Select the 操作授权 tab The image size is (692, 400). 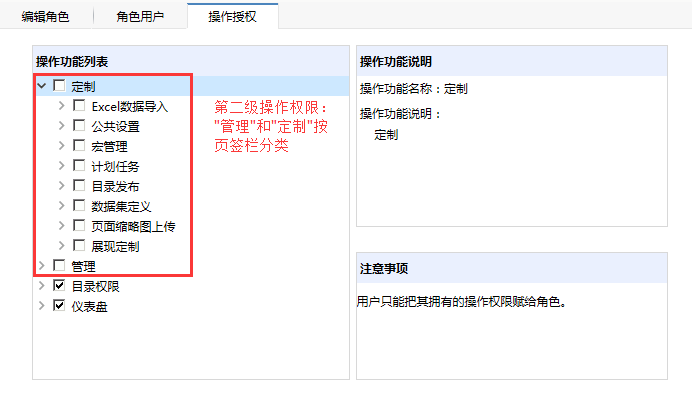tap(233, 17)
